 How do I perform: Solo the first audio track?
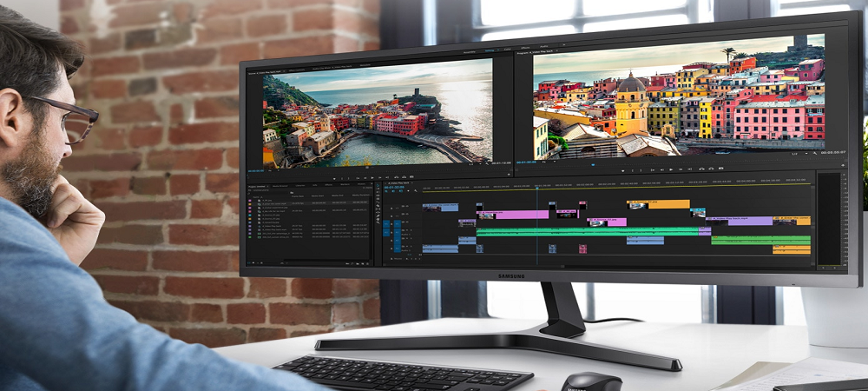point(411,230)
